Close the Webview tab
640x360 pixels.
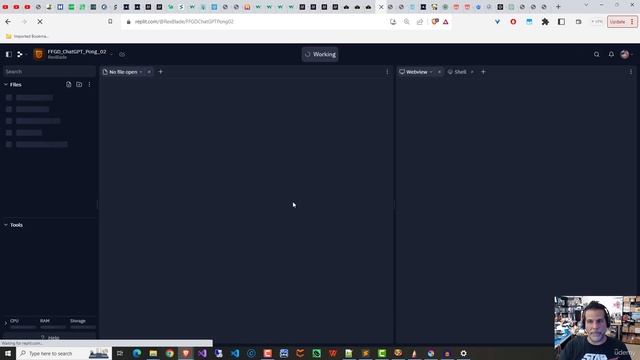(x=439, y=72)
